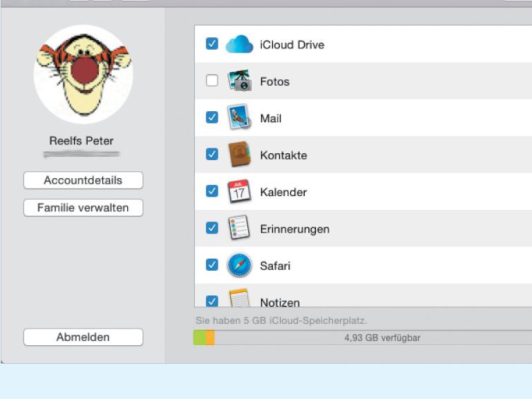532x399 pixels.
Task: Click the 'Notizen' label
Action: (280, 302)
